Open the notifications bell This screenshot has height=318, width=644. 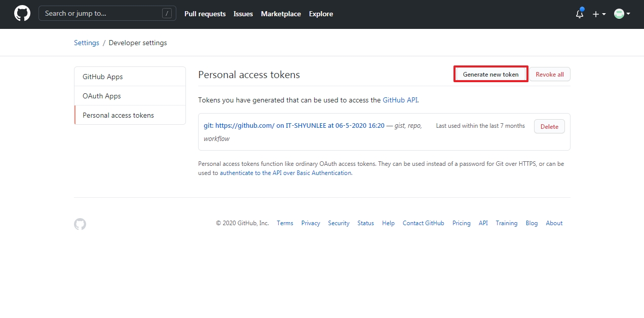coord(580,14)
